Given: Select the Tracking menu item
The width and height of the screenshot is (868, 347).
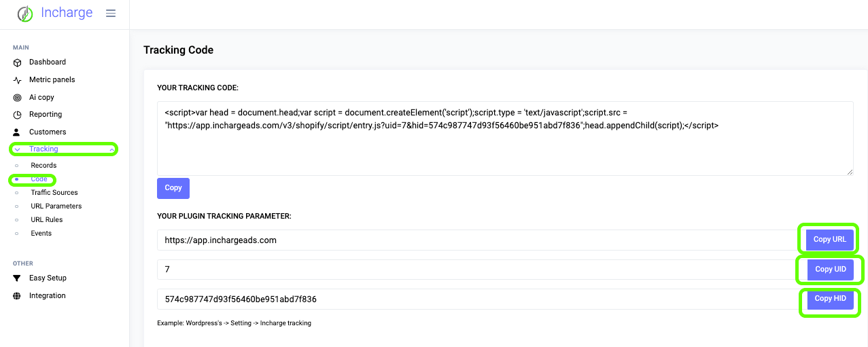Looking at the screenshot, I should pyautogui.click(x=44, y=149).
